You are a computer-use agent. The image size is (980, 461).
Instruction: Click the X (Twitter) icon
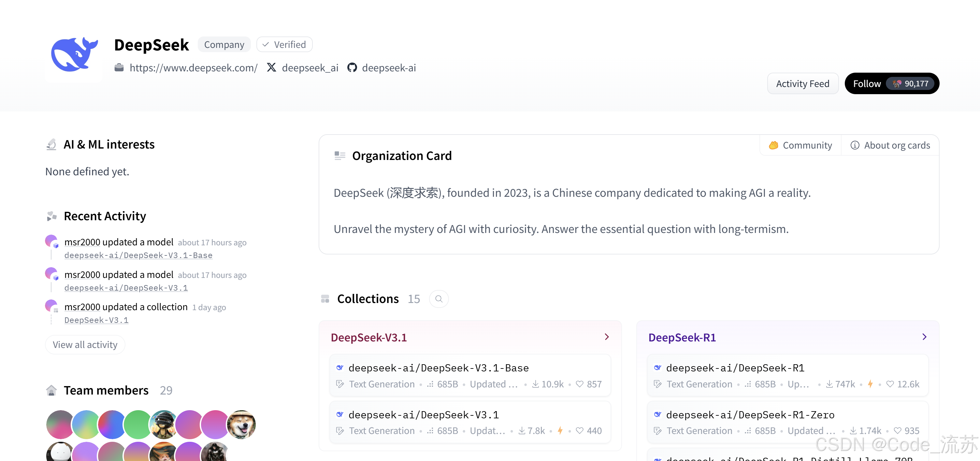(x=271, y=68)
